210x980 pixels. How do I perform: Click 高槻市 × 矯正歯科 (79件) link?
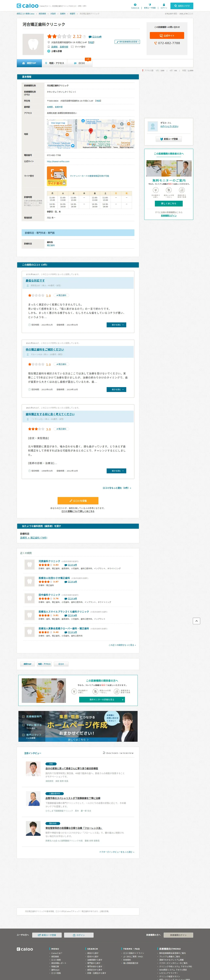tap(34, 538)
